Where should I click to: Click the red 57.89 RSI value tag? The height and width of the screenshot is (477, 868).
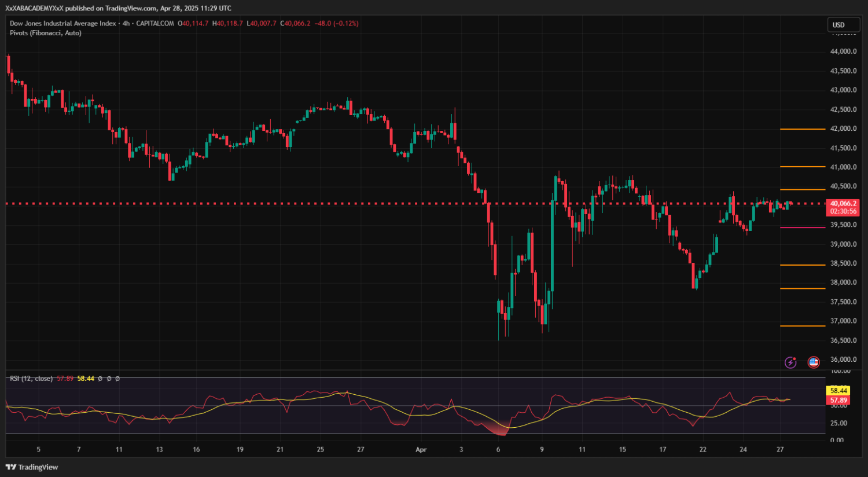tap(838, 400)
